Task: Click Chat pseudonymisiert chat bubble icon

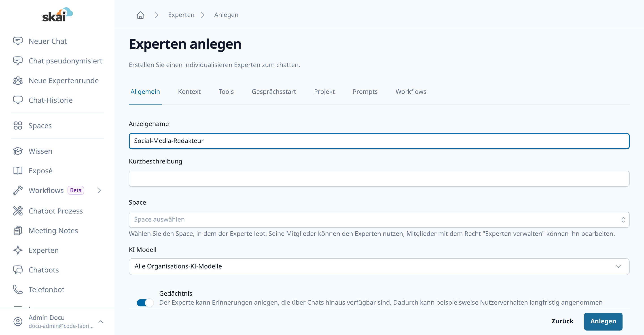Action: [18, 61]
